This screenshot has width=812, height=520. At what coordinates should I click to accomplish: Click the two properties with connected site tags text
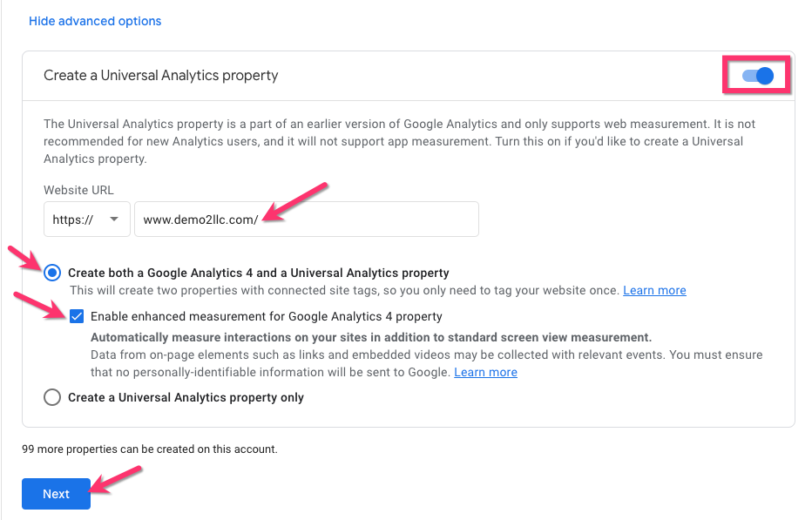point(344,290)
